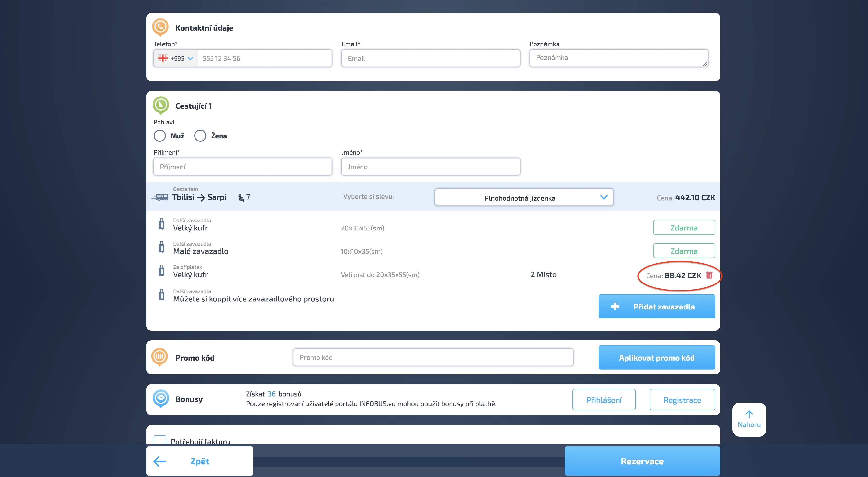
Task: Click the luggage icon beside Malé zavazadlo
Action: pyautogui.click(x=161, y=247)
